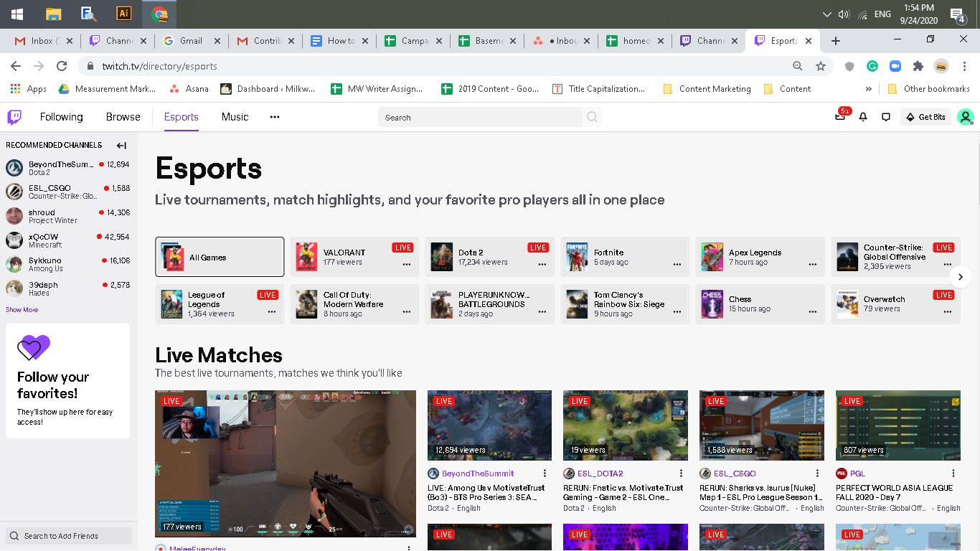Open the volume speaker tray icon
Image resolution: width=980 pixels, height=551 pixels.
point(844,14)
